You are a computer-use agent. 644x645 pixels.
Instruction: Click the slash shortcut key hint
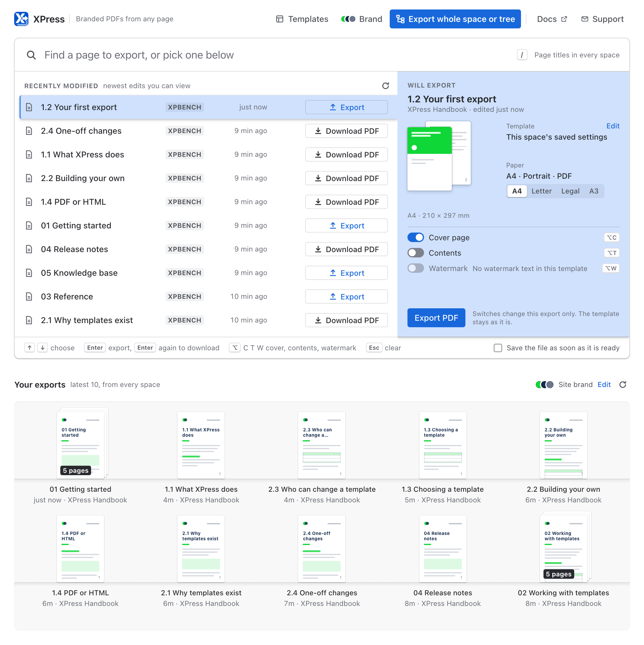522,55
